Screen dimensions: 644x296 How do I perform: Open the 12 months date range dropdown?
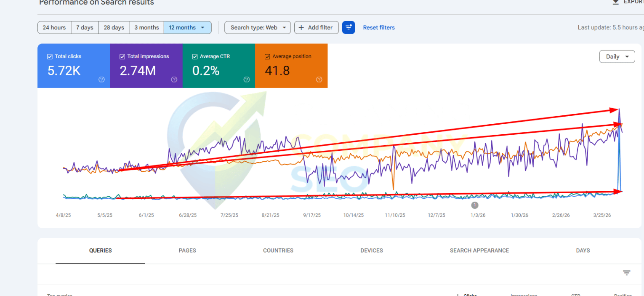click(188, 27)
